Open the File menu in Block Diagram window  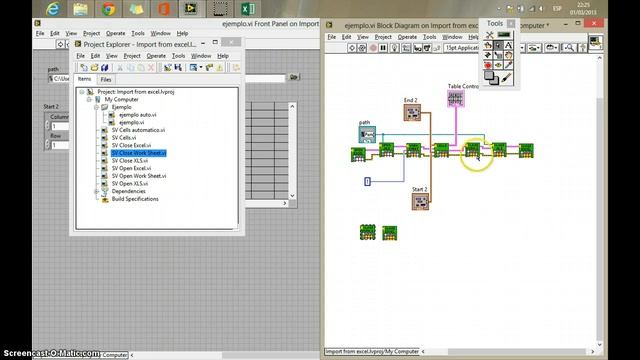(332, 37)
